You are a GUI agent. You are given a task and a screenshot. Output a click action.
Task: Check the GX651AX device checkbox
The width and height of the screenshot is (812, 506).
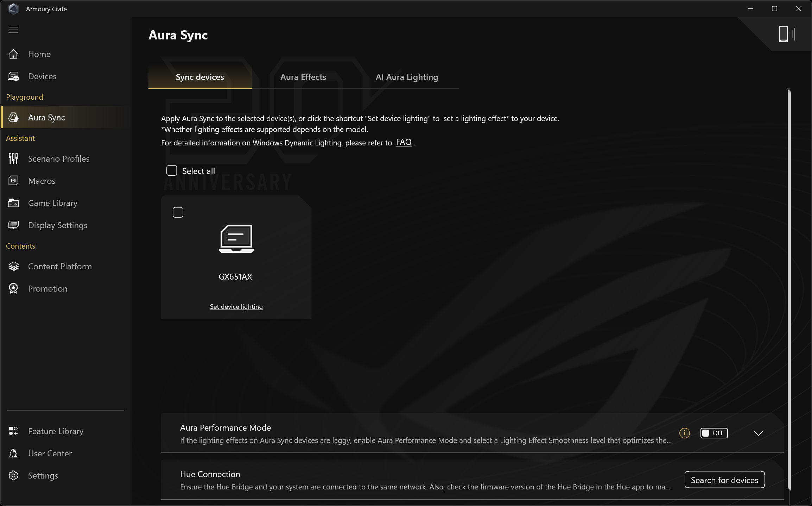click(178, 212)
